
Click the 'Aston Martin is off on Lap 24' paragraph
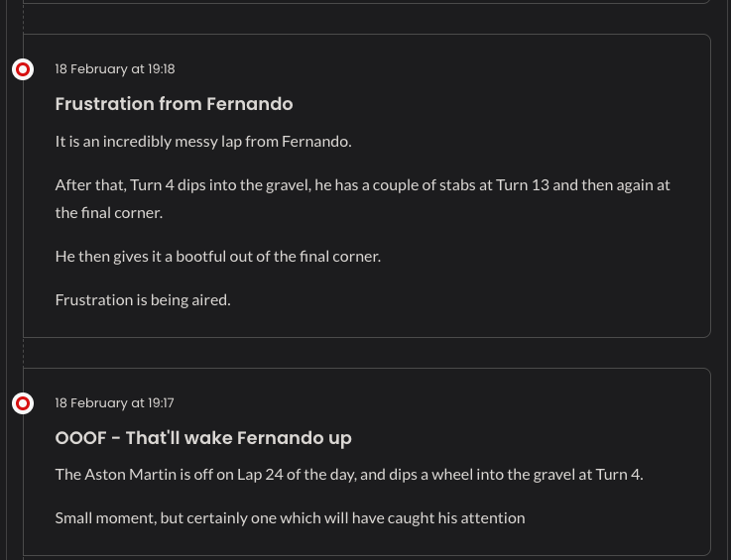tap(349, 474)
